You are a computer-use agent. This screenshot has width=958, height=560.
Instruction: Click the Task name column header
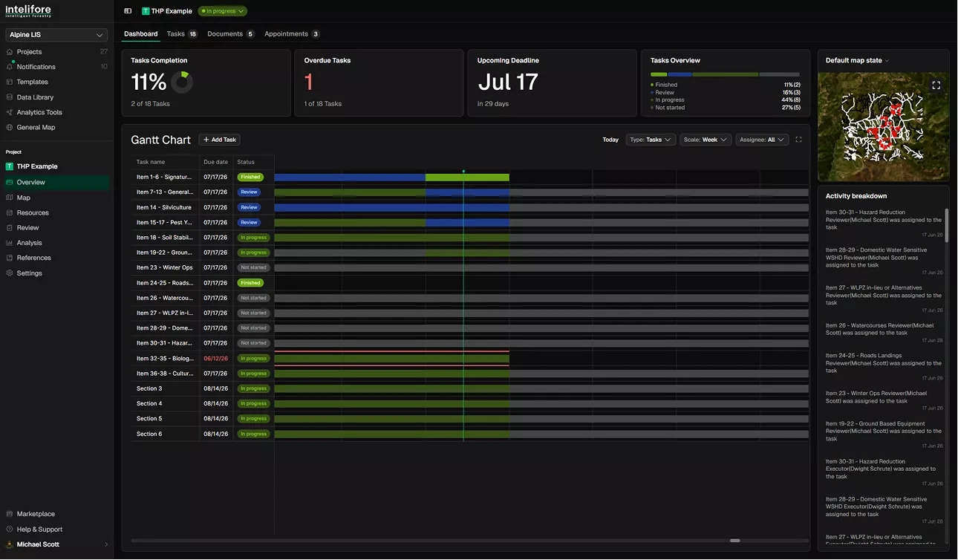[x=151, y=162]
